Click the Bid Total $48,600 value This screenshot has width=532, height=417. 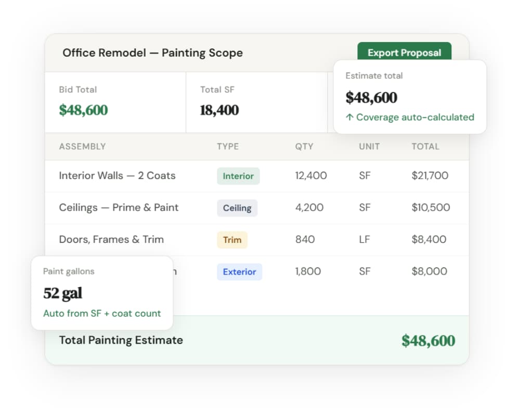point(83,110)
